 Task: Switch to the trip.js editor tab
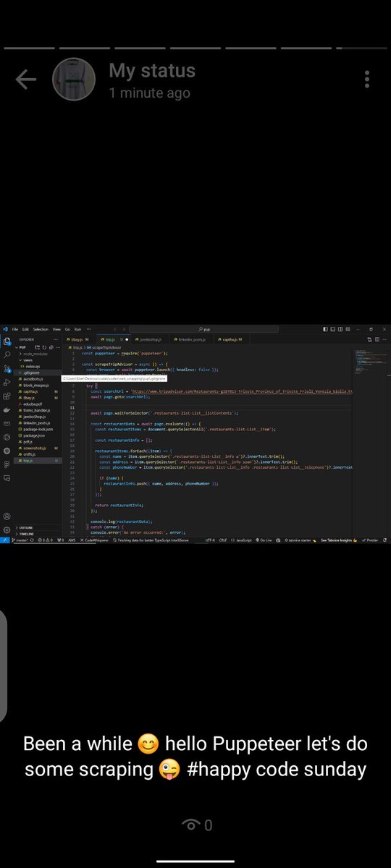point(112,339)
